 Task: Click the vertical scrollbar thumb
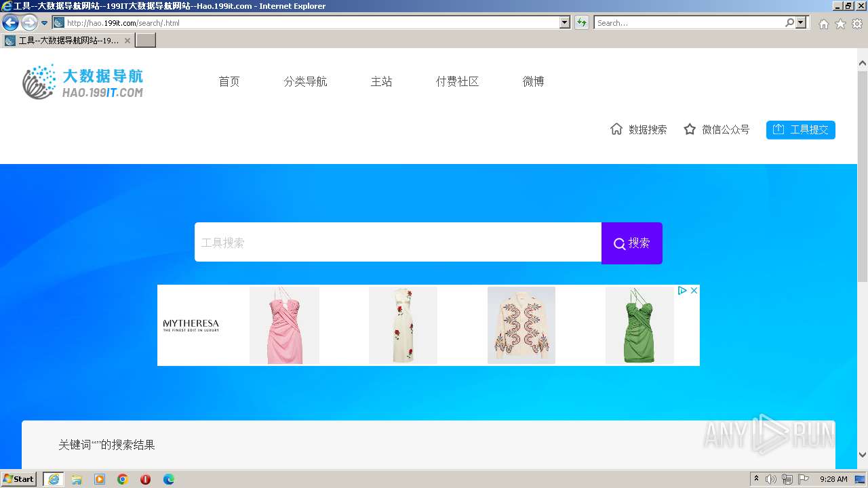click(x=863, y=176)
